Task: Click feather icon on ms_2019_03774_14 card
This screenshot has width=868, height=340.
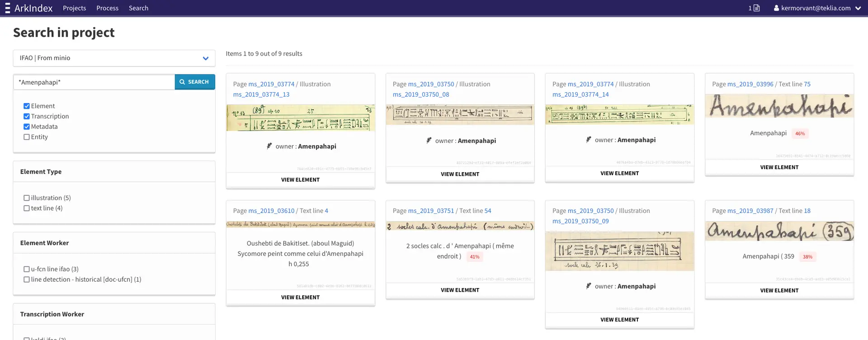Action: pyautogui.click(x=589, y=140)
